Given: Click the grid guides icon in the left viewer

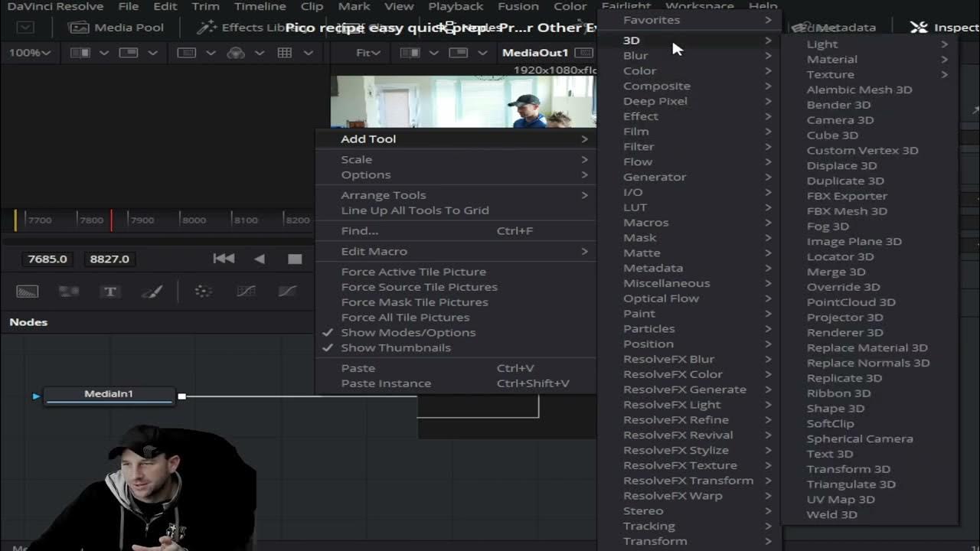Looking at the screenshot, I should (285, 53).
